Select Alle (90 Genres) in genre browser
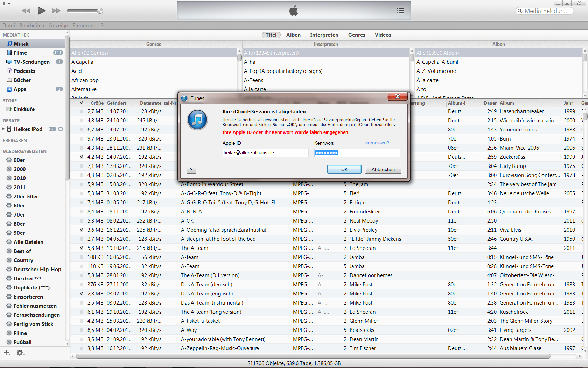The height and width of the screenshot is (368, 588). (153, 53)
